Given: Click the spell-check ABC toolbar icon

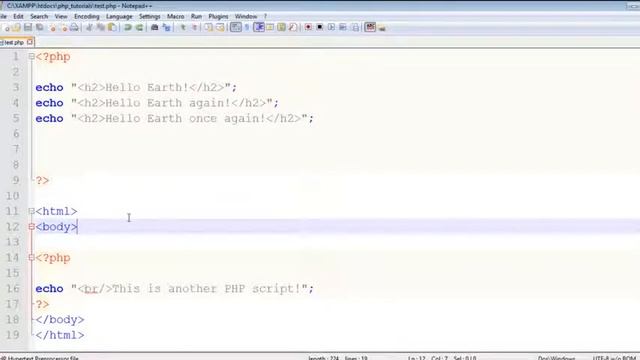Looking at the screenshot, I should [370, 28].
